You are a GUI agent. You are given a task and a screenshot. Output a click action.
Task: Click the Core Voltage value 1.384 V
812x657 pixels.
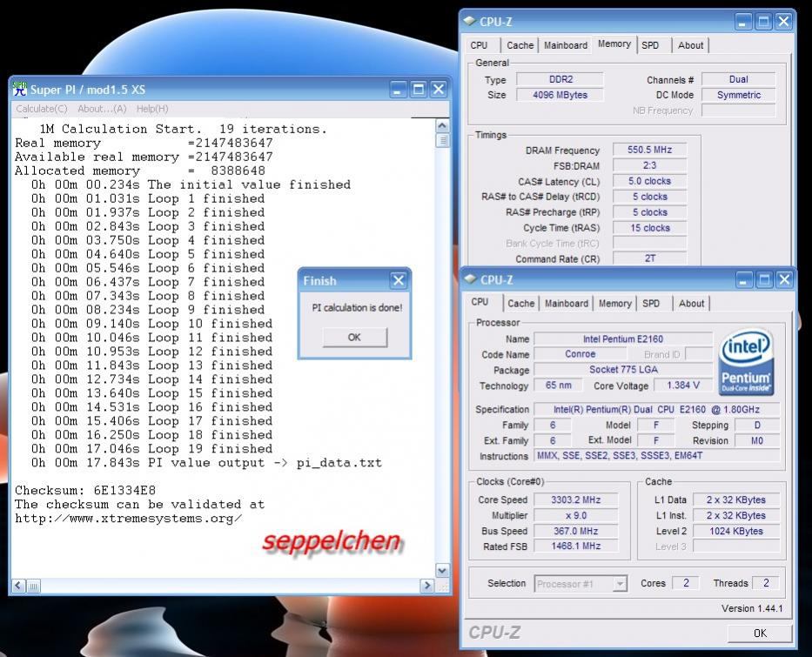click(683, 385)
